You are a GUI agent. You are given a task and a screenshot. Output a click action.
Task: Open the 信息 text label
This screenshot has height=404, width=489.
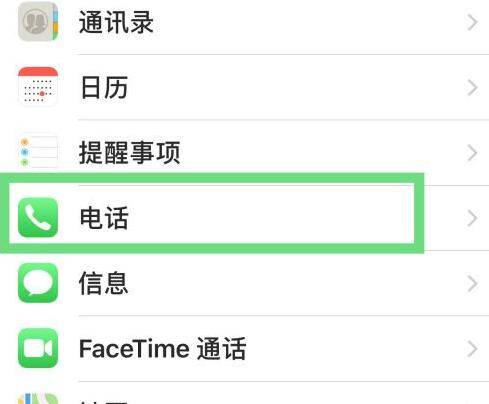point(103,283)
